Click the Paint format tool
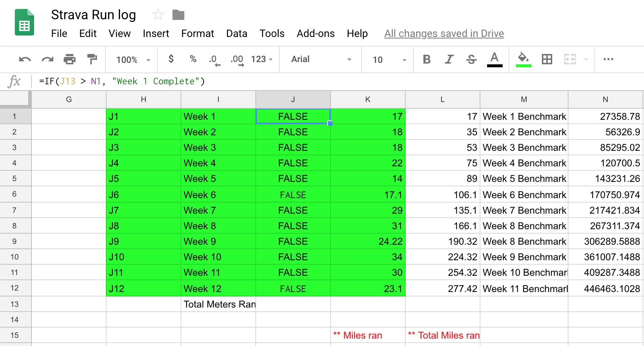Screen dimensions: 644x346 coord(92,59)
